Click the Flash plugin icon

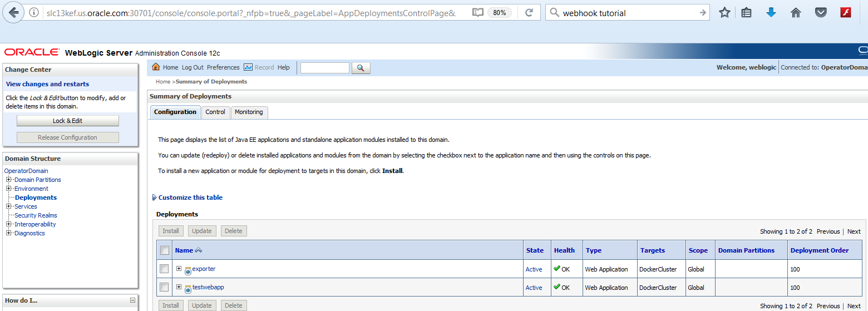coord(846,12)
